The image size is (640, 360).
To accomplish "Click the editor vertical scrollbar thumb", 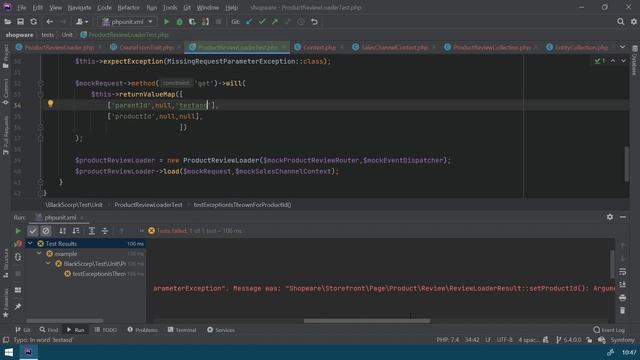I will [627, 164].
